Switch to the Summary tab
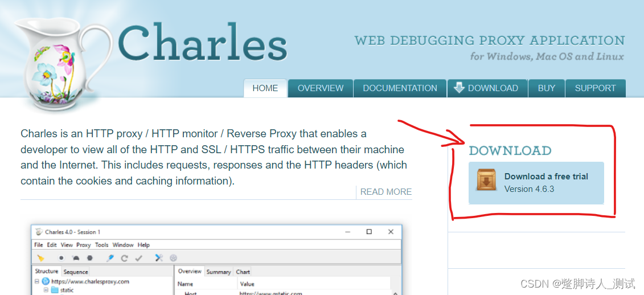Viewport: 644px width, 295px height. (219, 272)
